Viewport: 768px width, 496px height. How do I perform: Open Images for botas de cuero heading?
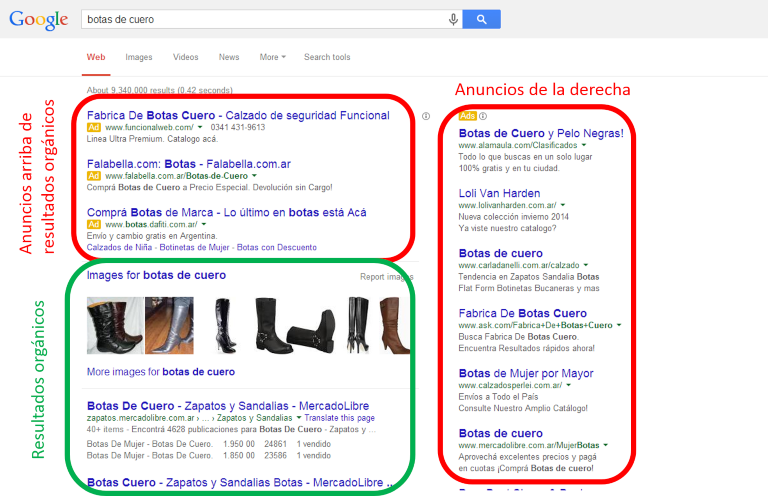click(x=156, y=275)
